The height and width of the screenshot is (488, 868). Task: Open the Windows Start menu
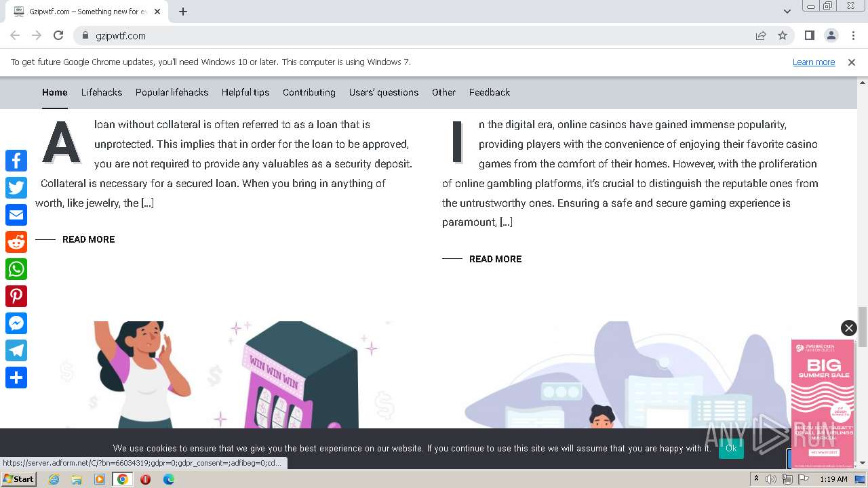tap(18, 479)
